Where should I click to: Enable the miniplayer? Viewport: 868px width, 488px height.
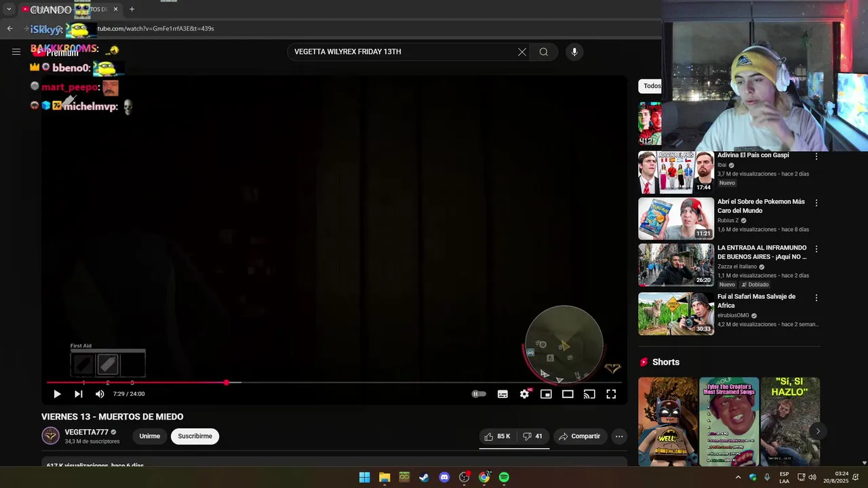(x=546, y=394)
